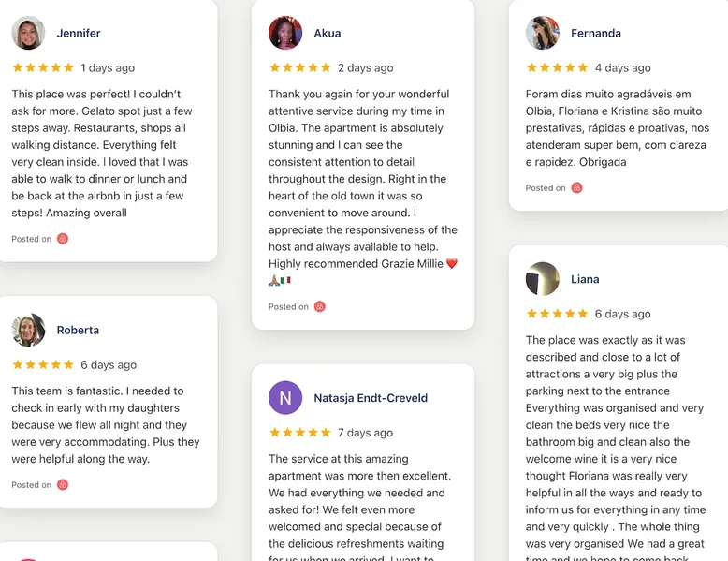728x561 pixels.
Task: Click the Airbnb icon on Jennifer's review
Action: tap(63, 239)
